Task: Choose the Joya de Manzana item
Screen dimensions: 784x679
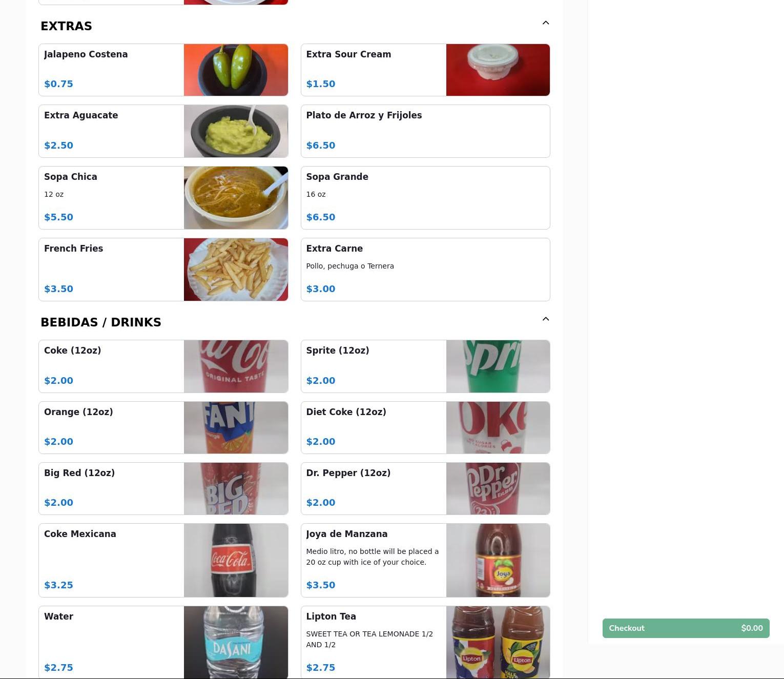Action: (x=425, y=560)
